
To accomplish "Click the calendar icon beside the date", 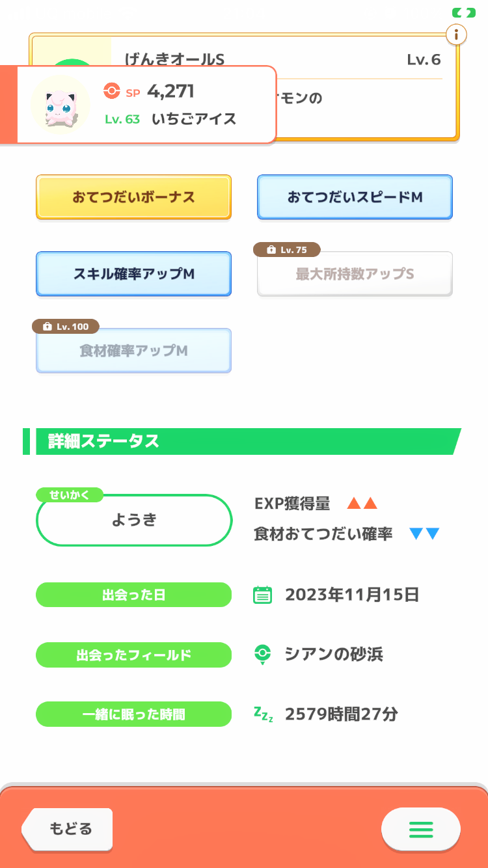I will point(262,595).
